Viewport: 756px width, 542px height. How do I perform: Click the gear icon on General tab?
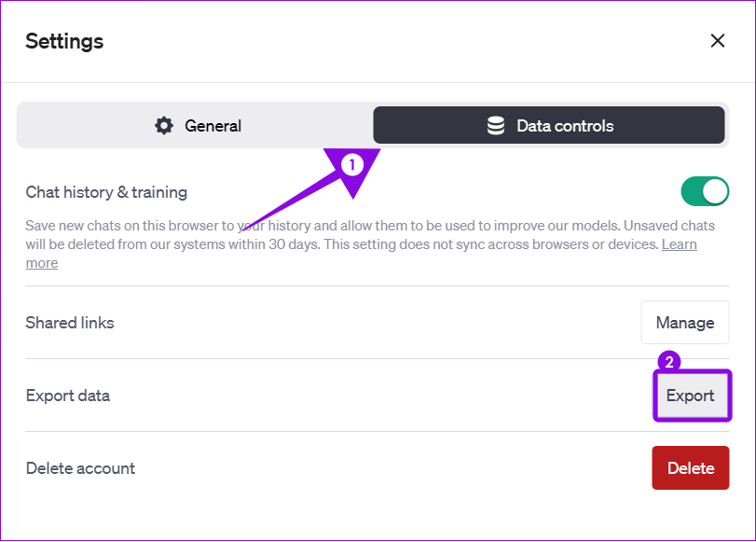(164, 126)
